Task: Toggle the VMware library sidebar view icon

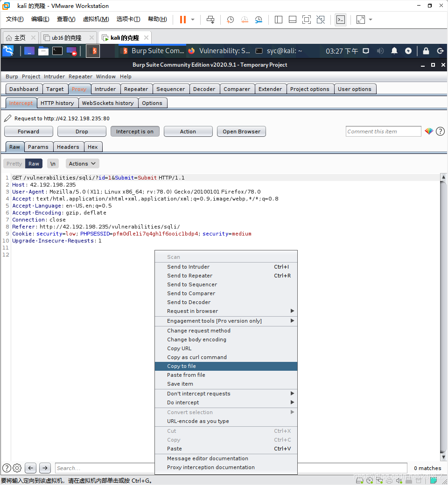Action: [278, 20]
